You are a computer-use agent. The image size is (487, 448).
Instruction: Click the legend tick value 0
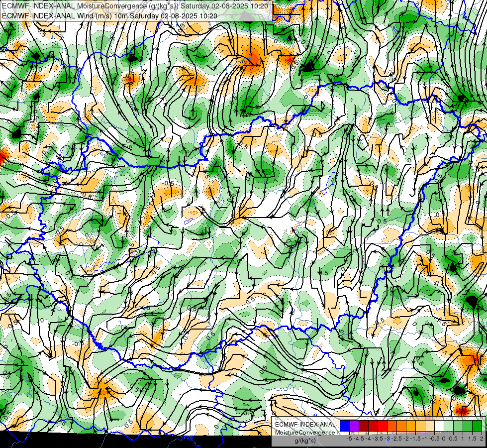(x=444, y=439)
